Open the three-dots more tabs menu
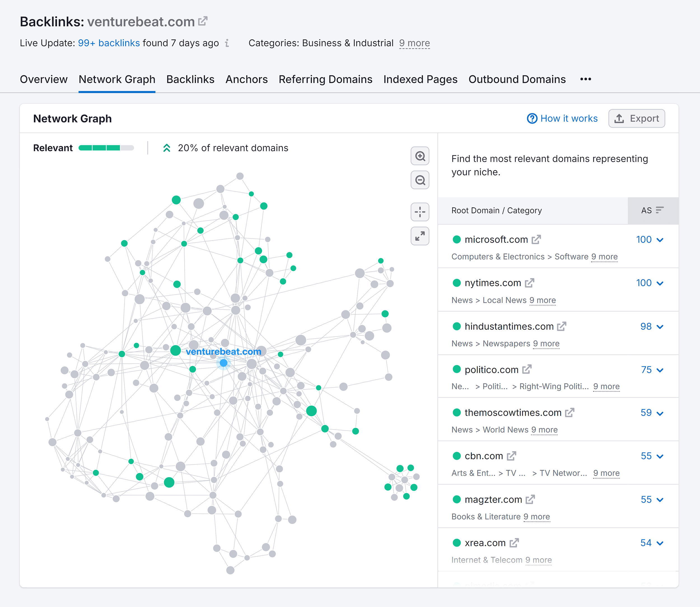The width and height of the screenshot is (700, 607). click(x=585, y=79)
